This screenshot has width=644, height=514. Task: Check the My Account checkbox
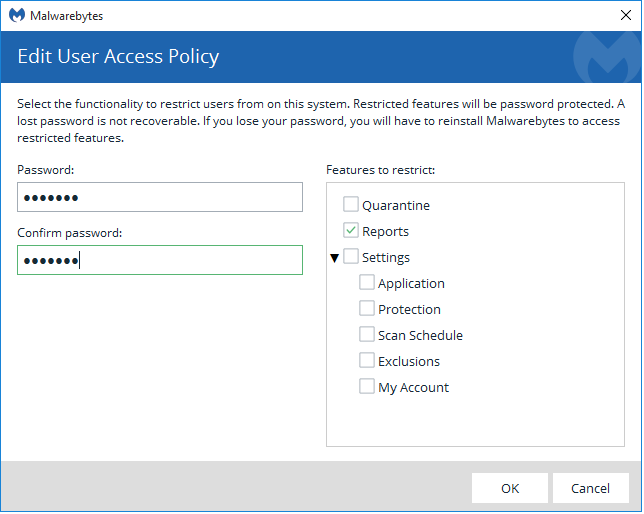[x=367, y=387]
